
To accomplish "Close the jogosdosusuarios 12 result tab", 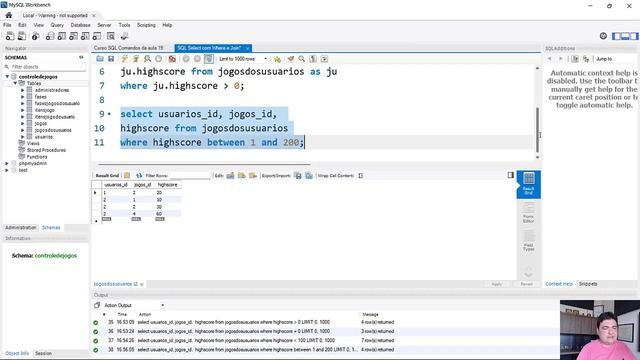I will (142, 284).
